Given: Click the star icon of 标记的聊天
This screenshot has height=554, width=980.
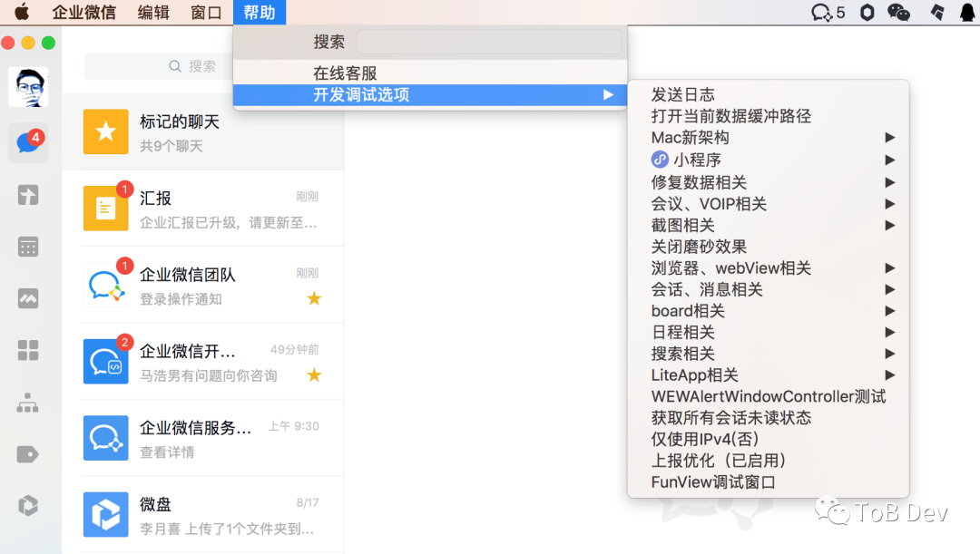Looking at the screenshot, I should (105, 131).
